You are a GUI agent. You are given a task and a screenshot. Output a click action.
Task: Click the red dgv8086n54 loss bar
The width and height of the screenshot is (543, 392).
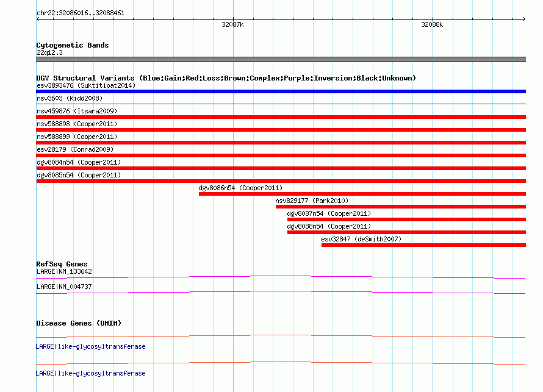[362, 194]
